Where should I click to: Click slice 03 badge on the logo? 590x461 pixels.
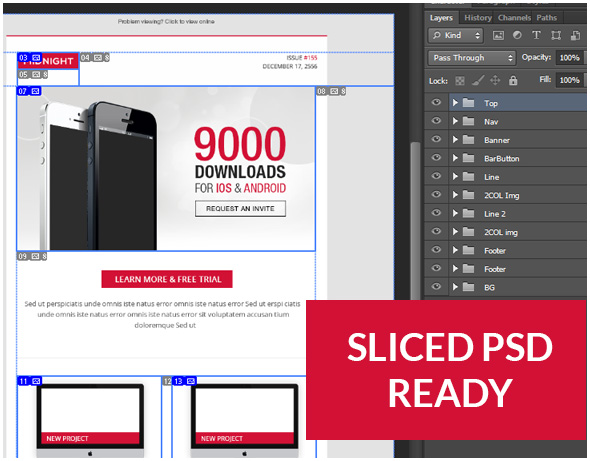tap(30, 58)
